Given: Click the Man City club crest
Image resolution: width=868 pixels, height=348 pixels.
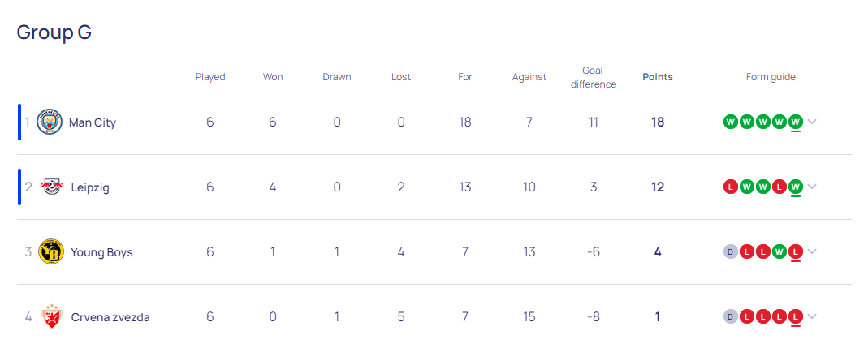Looking at the screenshot, I should (50, 122).
